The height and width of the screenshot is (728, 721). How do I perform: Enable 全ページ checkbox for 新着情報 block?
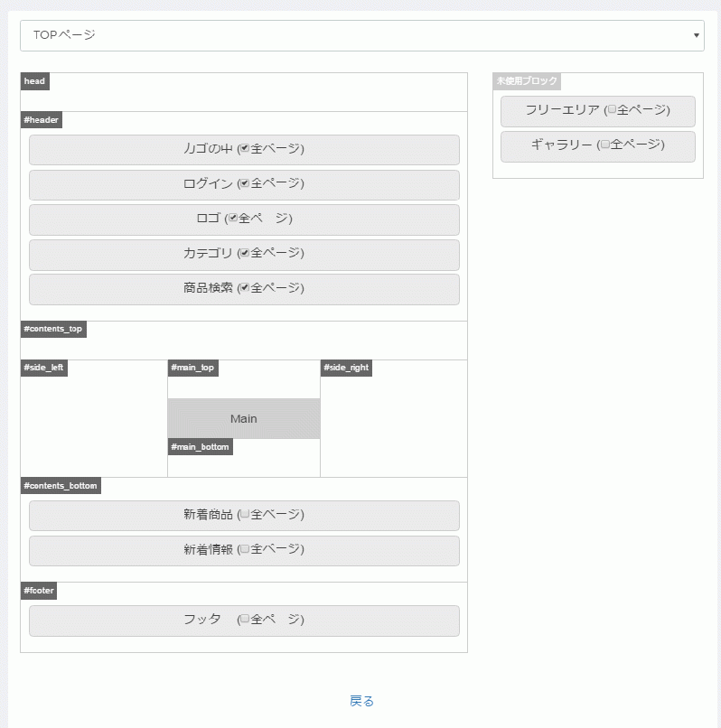(x=245, y=549)
